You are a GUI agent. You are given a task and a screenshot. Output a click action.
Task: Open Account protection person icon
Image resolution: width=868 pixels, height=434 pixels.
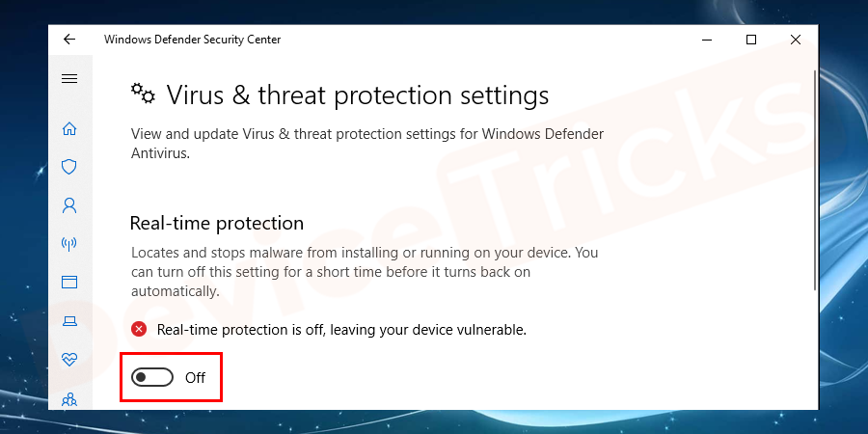click(x=69, y=205)
